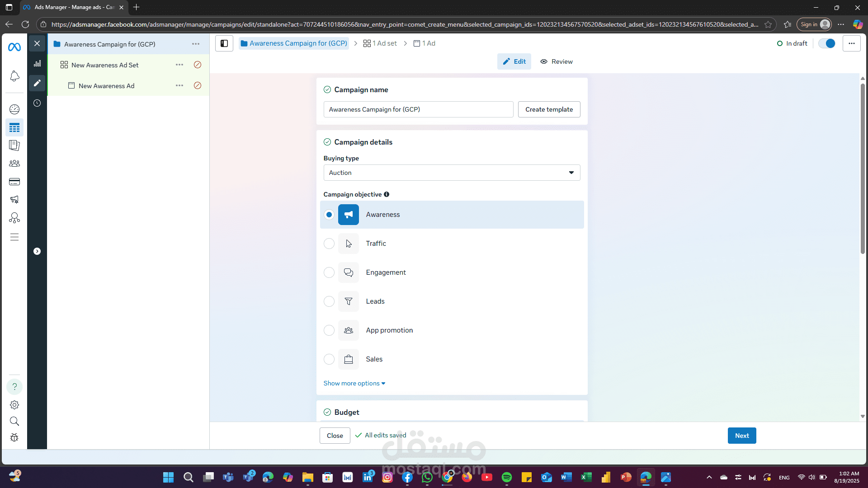This screenshot has width=868, height=488.
Task: Toggle the side panel layout icon
Action: (224, 43)
